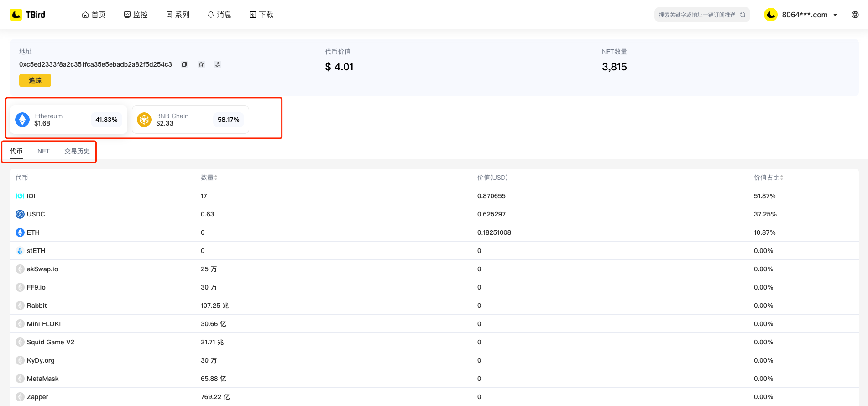
Task: Click the yellow user avatar icon
Action: [771, 15]
